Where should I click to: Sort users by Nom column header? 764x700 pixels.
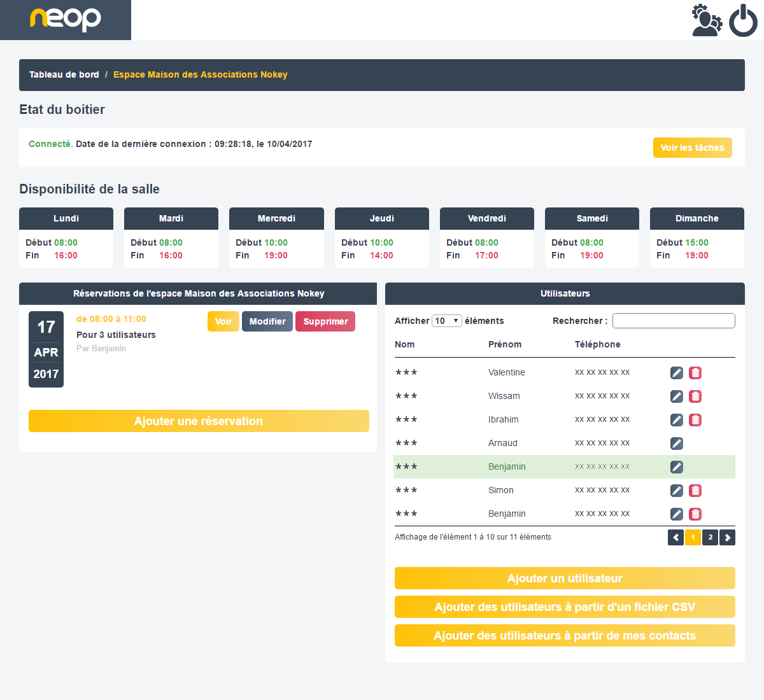pos(404,344)
